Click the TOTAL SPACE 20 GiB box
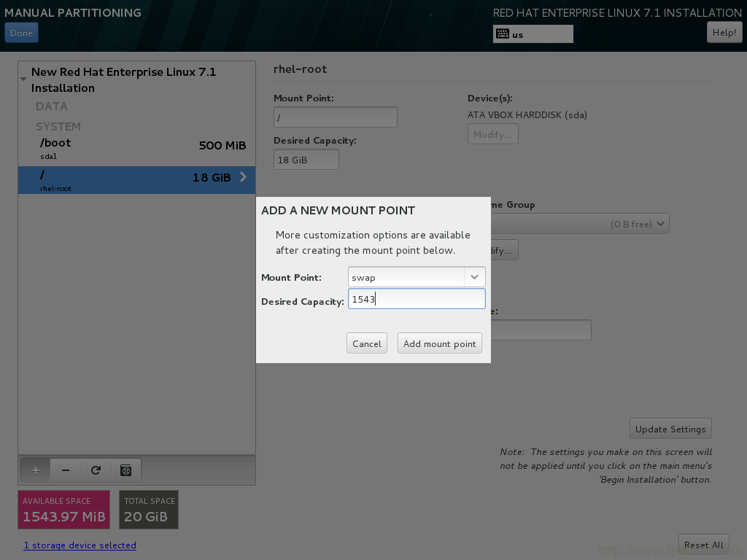 coord(149,510)
